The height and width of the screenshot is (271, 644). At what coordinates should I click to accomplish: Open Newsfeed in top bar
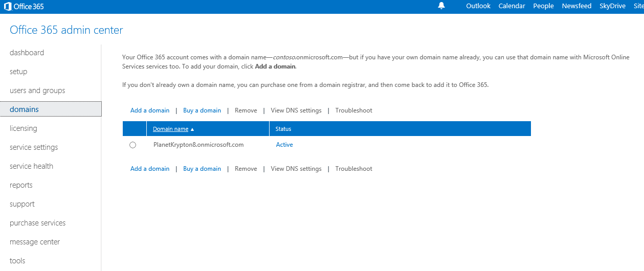tap(576, 6)
